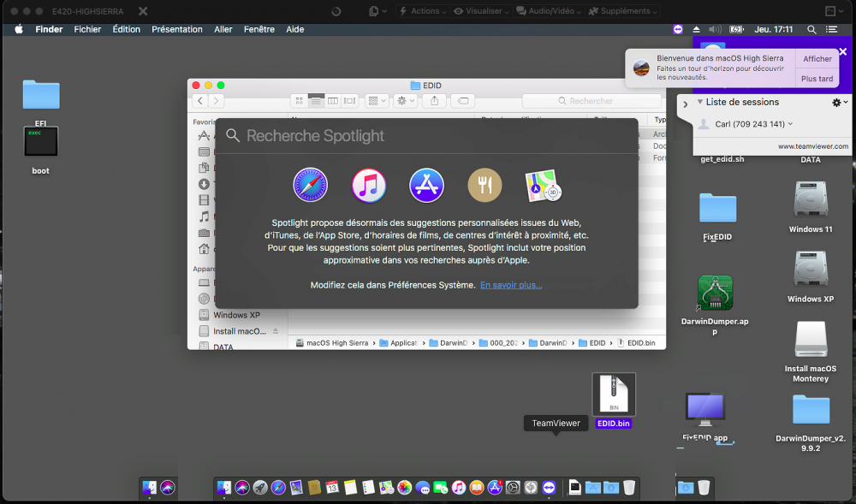Open Launchpad rocket in the Dock

coord(260,487)
